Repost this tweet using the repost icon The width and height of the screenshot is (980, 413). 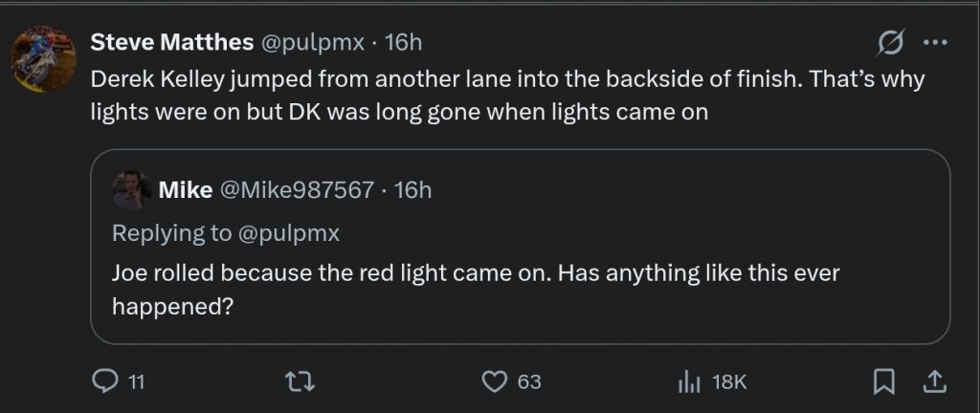(x=301, y=381)
